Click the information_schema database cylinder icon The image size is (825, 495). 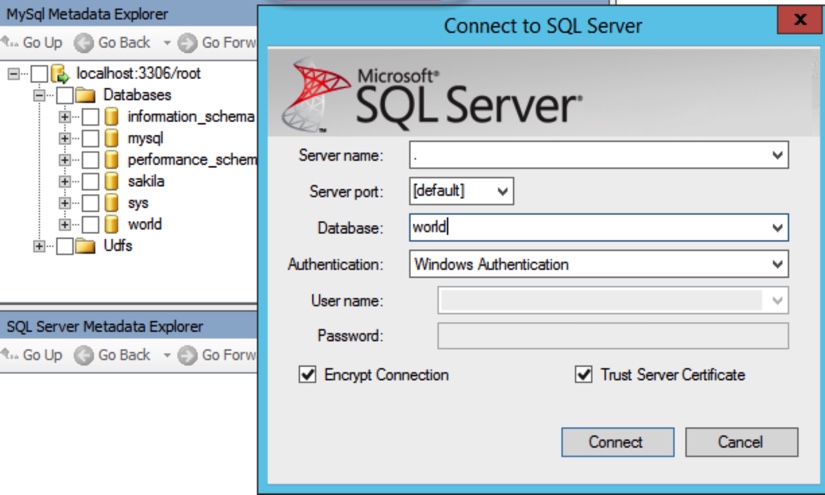click(x=111, y=117)
